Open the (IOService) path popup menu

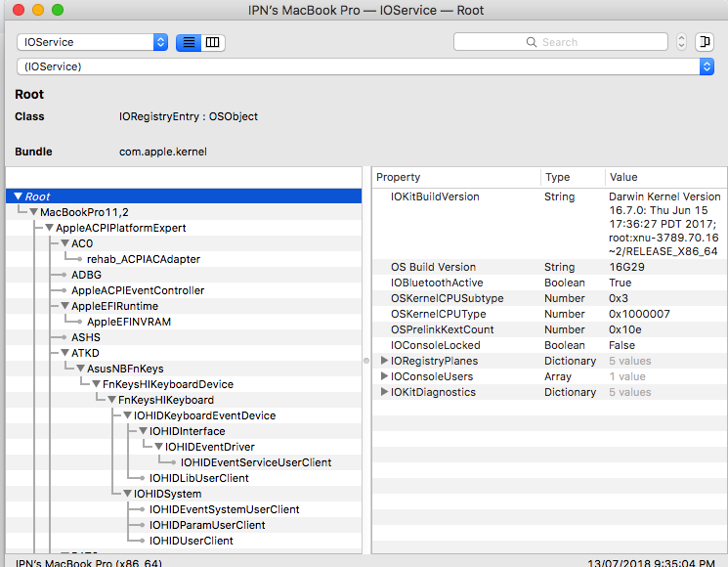[x=365, y=66]
